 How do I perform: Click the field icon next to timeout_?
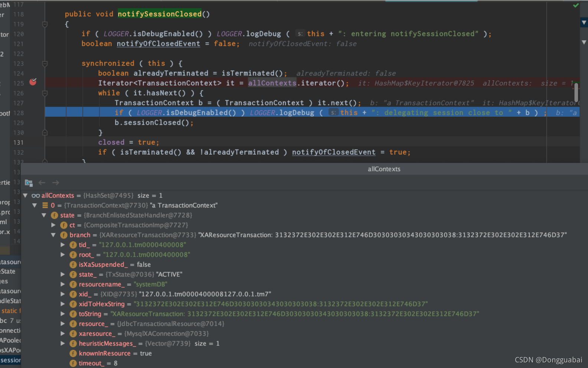pos(73,363)
